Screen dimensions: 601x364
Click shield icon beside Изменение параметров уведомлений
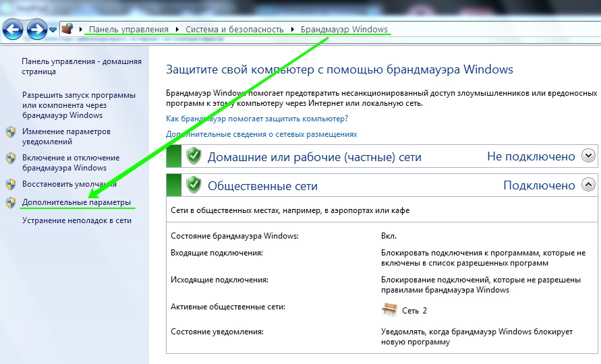pos(11,132)
